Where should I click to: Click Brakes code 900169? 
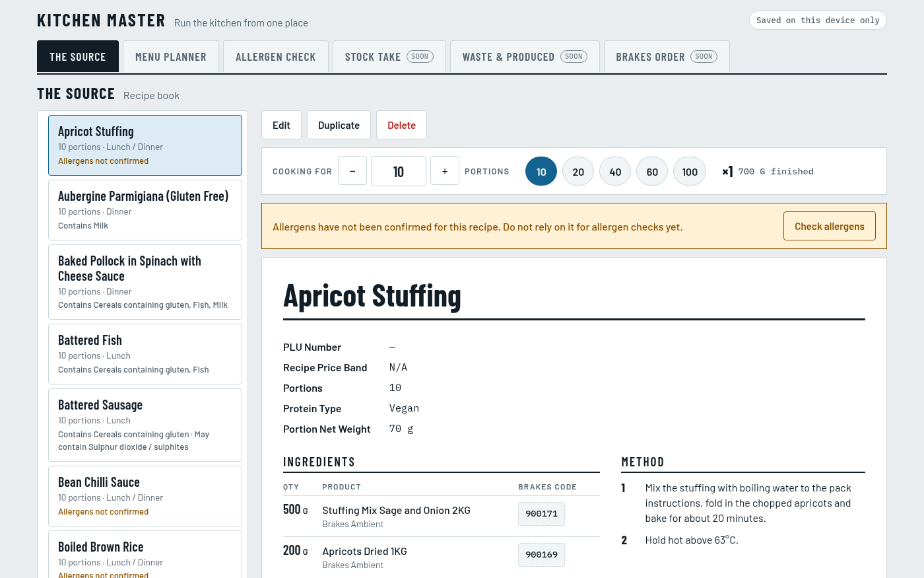pyautogui.click(x=541, y=554)
